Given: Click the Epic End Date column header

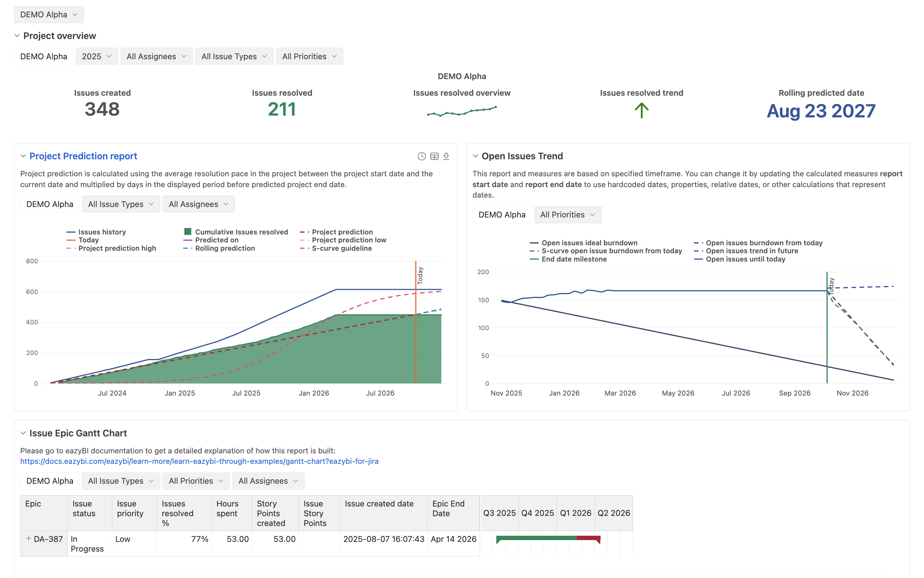Looking at the screenshot, I should [454, 513].
